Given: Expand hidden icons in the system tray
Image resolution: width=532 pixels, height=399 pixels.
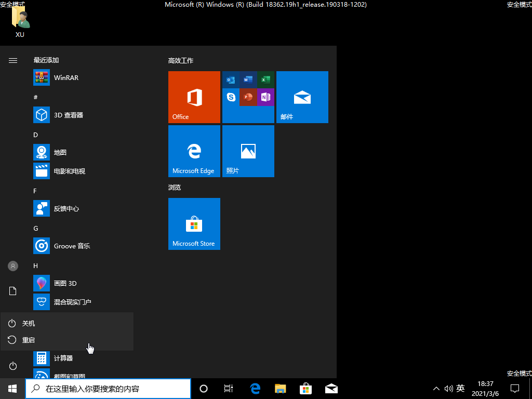Looking at the screenshot, I should [436, 388].
